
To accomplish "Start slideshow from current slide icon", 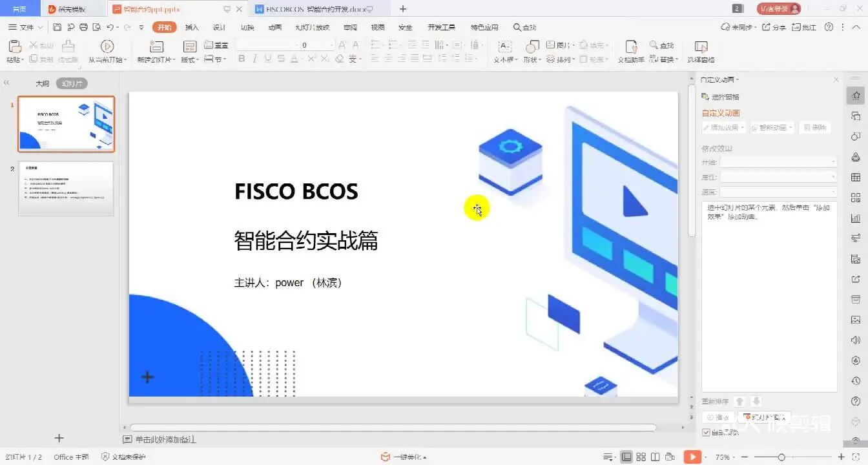I will coord(107,46).
